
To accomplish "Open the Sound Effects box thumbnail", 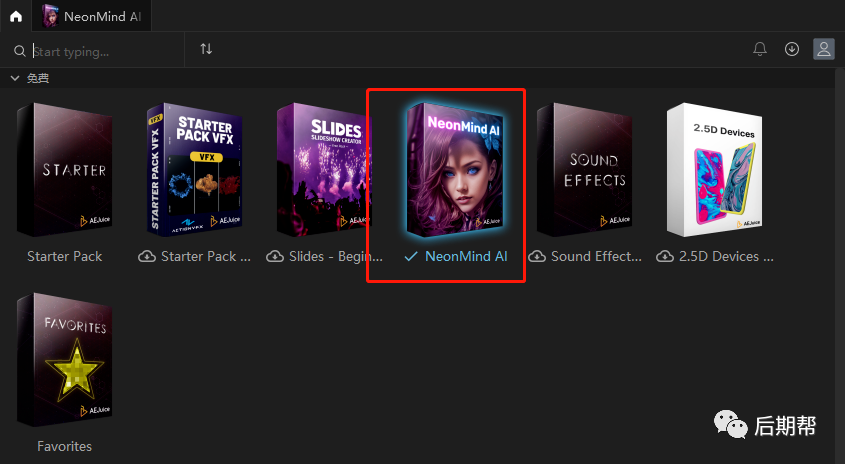I will (585, 170).
